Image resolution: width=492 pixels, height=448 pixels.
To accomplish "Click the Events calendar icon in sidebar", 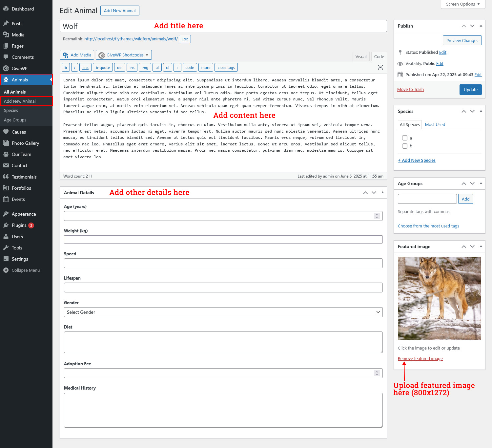I will [x=6, y=199].
